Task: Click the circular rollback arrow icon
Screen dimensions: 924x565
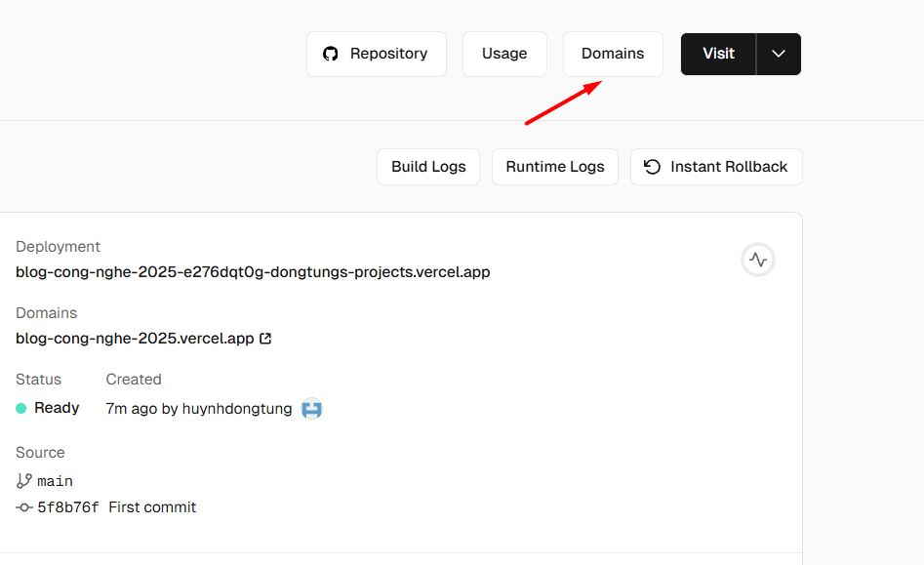Action: coord(651,166)
